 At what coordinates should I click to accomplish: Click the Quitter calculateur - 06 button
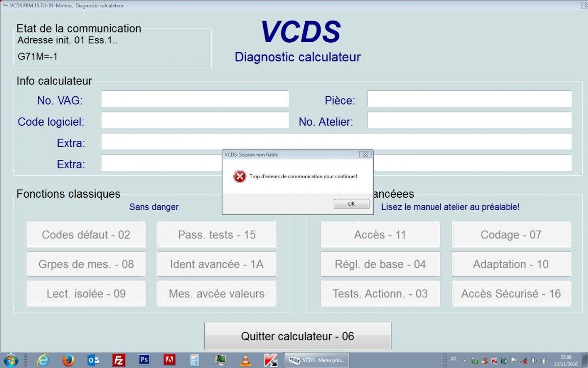pos(297,337)
